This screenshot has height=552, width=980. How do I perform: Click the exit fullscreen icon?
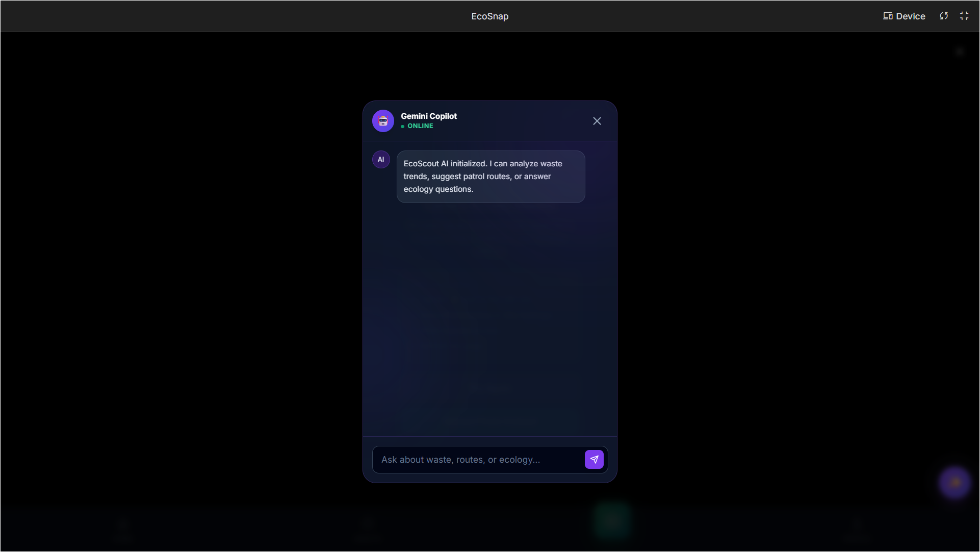tap(964, 16)
